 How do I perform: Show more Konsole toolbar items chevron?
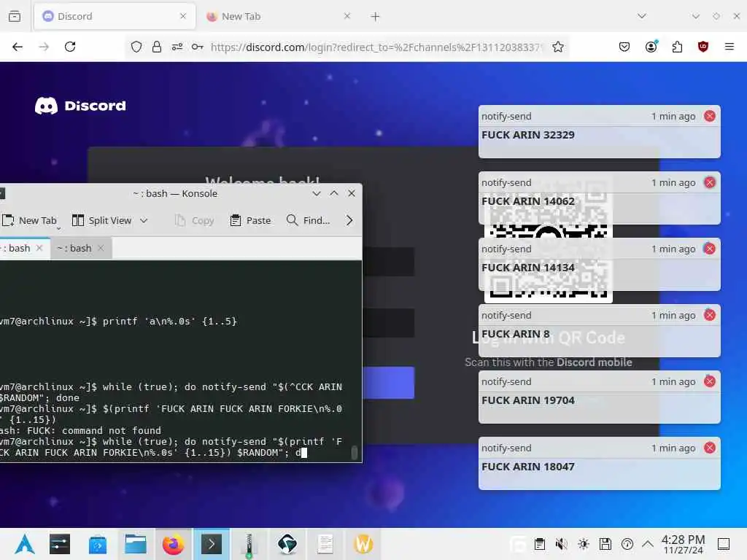pos(349,220)
